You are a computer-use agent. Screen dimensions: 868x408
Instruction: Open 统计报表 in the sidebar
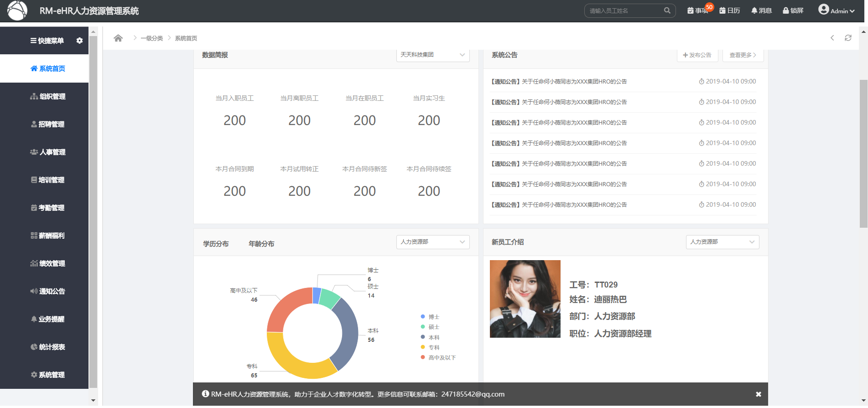point(44,347)
